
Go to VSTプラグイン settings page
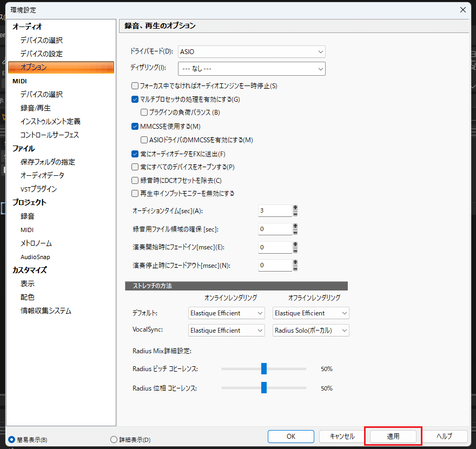coord(38,189)
